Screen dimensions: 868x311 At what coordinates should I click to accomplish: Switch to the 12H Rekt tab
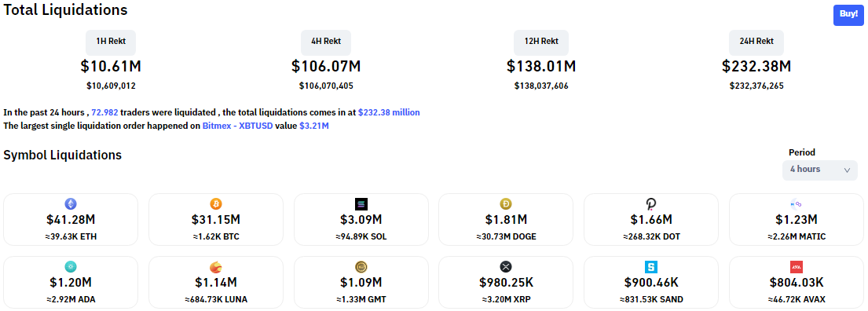(x=541, y=42)
